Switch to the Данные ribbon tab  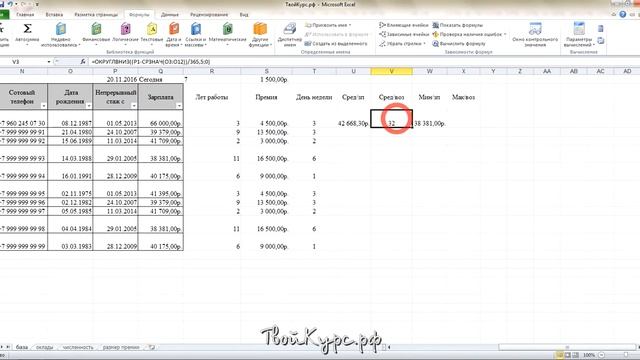tap(170, 15)
